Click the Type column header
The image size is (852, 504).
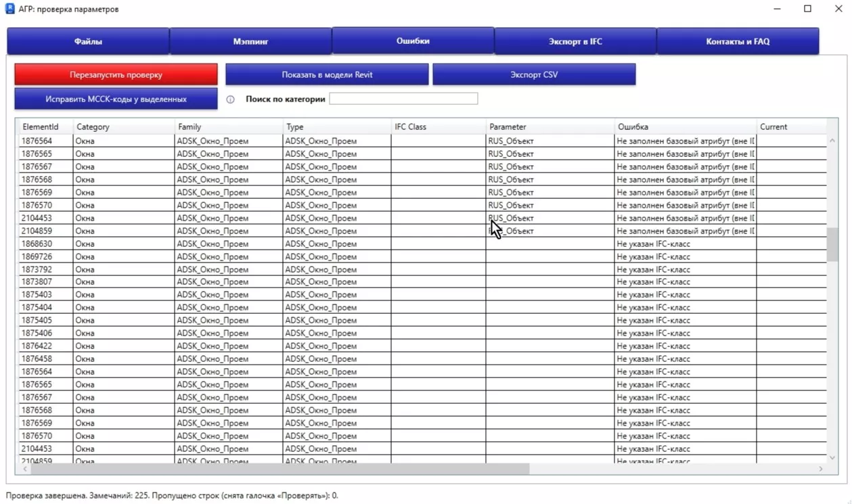pyautogui.click(x=337, y=127)
